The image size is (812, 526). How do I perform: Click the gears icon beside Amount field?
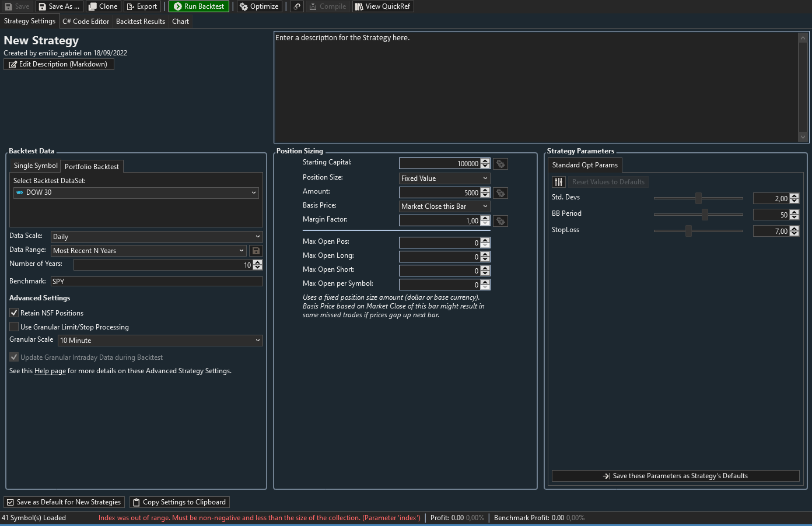501,193
